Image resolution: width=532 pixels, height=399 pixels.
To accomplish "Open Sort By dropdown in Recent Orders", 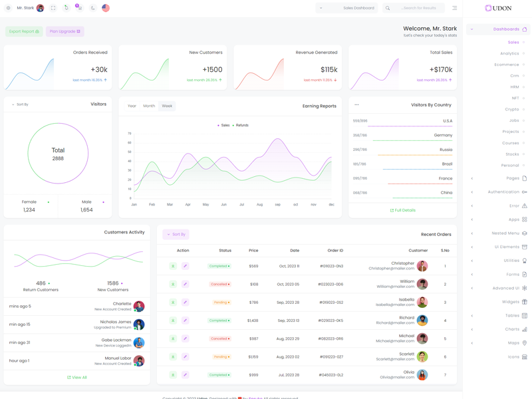I will (176, 234).
